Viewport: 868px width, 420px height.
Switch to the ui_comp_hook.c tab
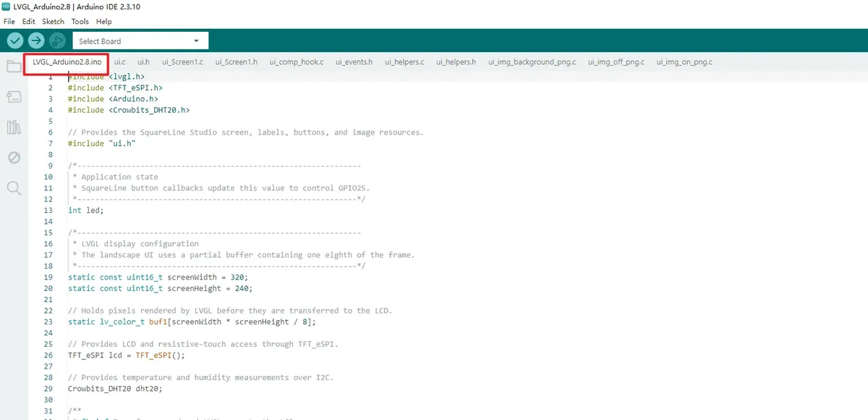pos(297,62)
